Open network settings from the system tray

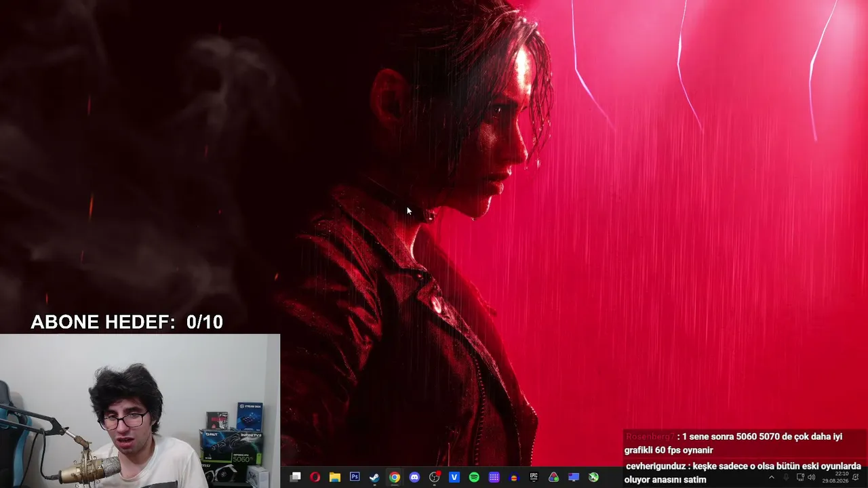point(800,477)
